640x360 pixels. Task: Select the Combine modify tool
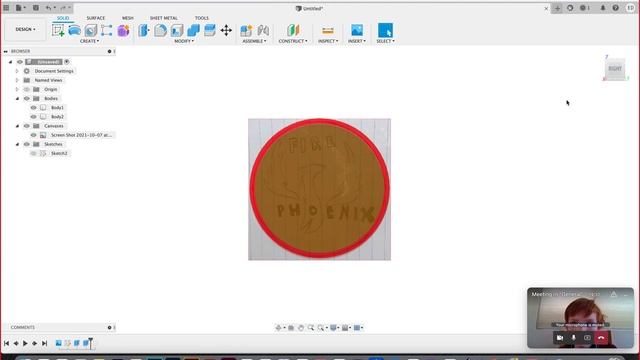(193, 30)
